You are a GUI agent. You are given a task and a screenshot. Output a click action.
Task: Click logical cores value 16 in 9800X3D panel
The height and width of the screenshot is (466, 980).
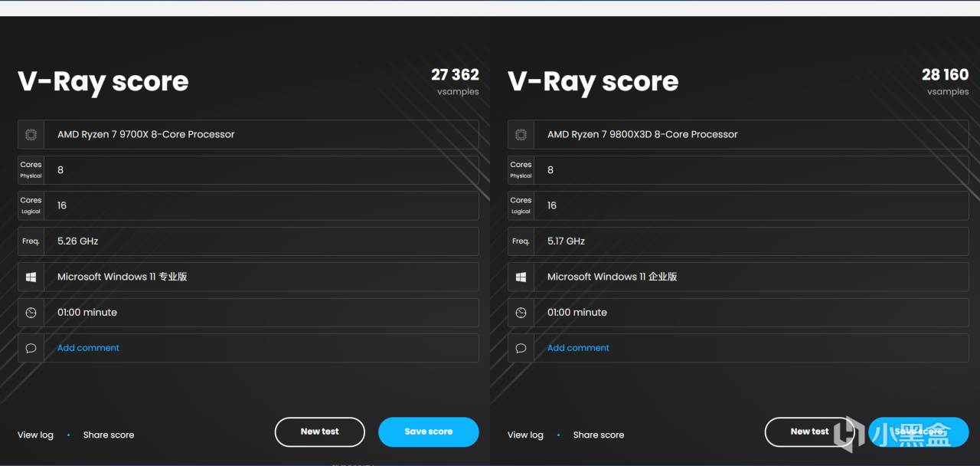coord(552,205)
